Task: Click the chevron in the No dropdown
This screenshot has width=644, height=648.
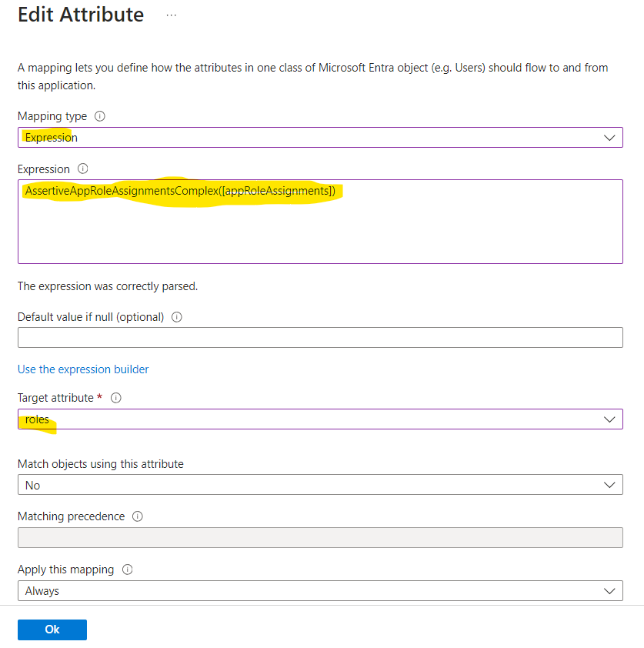Action: tap(609, 485)
